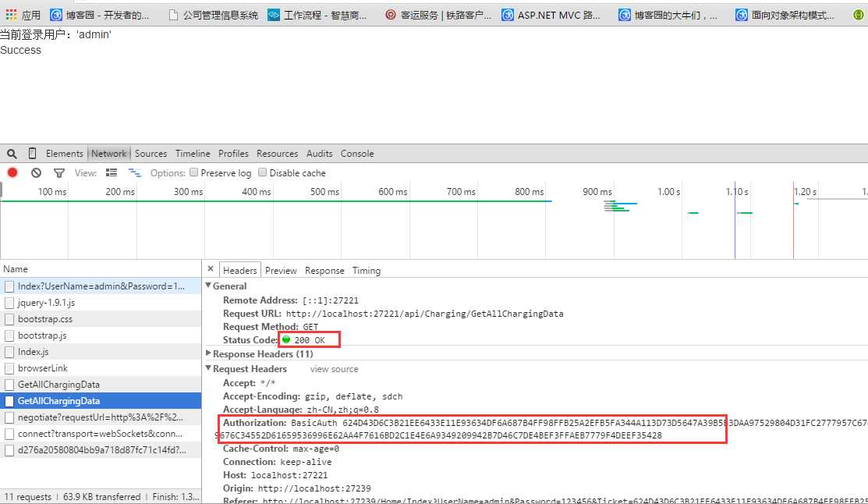Image resolution: width=868 pixels, height=504 pixels.
Task: Select the jquery-1.9.1.js request
Action: pyautogui.click(x=101, y=303)
